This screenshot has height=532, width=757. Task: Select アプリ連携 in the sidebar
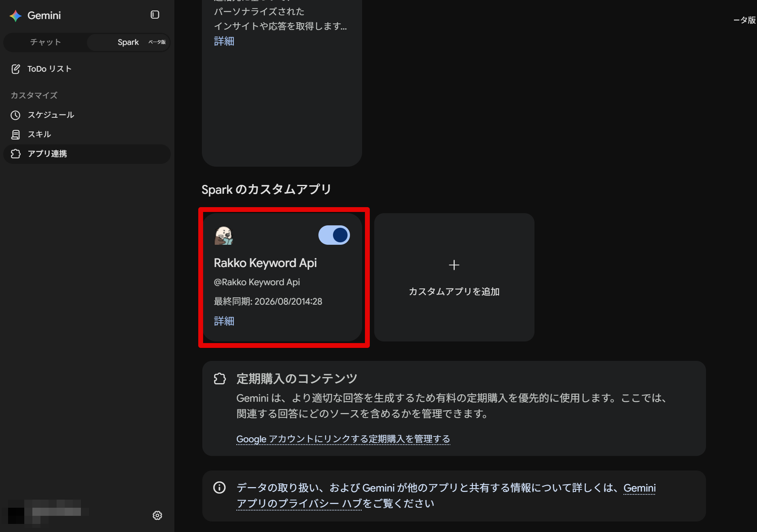(x=87, y=154)
